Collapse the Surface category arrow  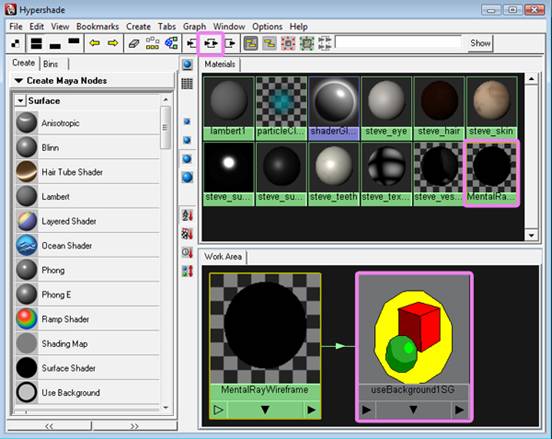click(20, 101)
